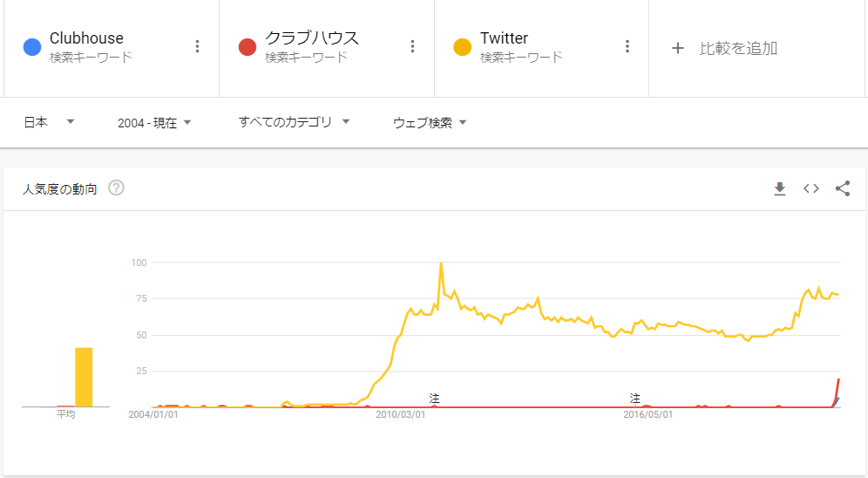Viewport: 868px width, 478px height.
Task: Click the plus icon to add comparison
Action: coord(677,49)
